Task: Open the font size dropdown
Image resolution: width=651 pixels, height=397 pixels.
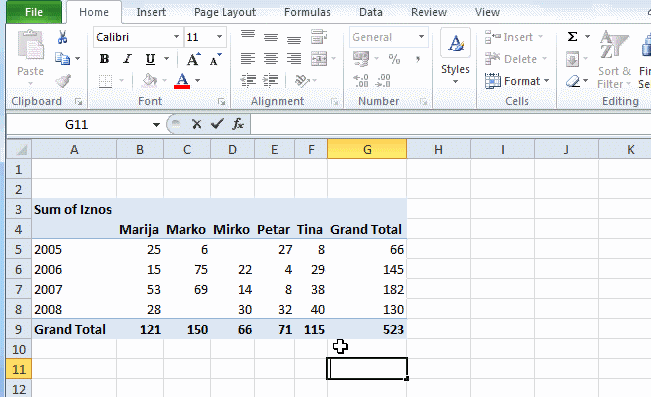Action: coord(219,37)
